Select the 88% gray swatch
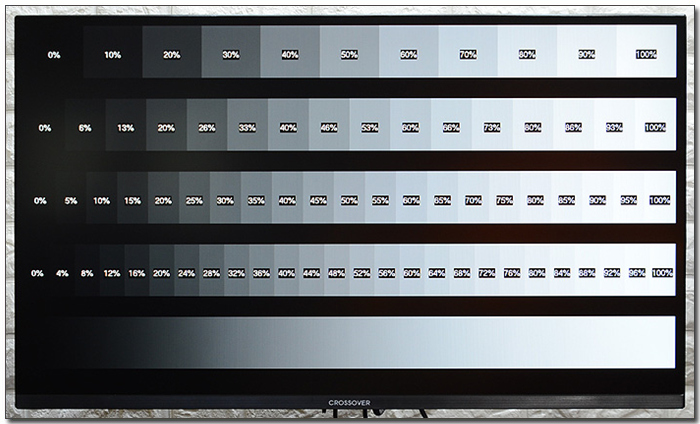700x424 pixels. [x=587, y=270]
